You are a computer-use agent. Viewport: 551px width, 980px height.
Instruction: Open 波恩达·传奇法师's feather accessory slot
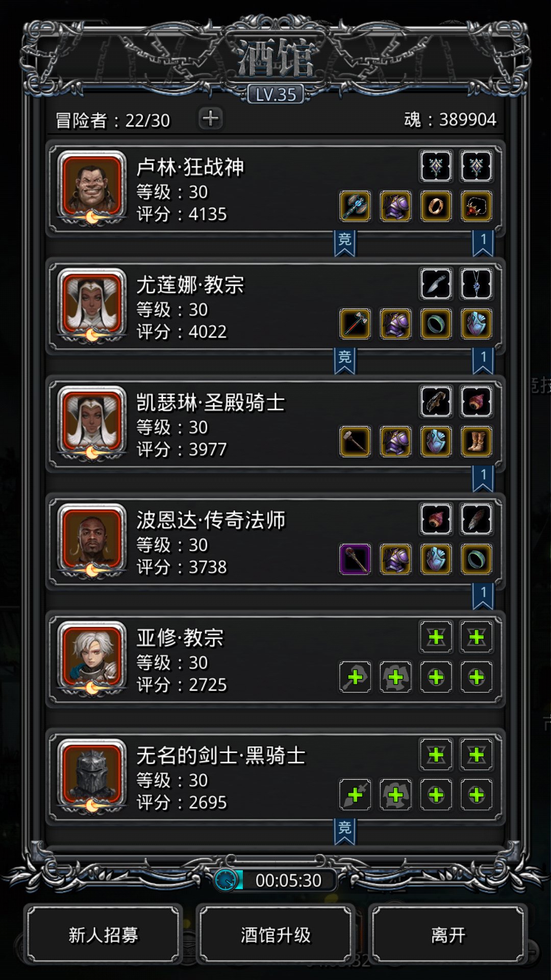477,519
